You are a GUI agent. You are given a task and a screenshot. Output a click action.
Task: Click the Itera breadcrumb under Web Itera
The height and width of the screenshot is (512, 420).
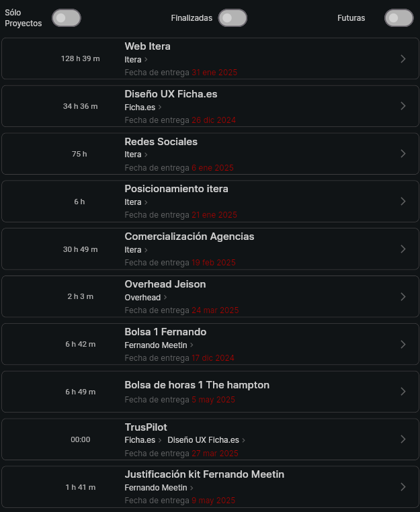[x=133, y=60]
